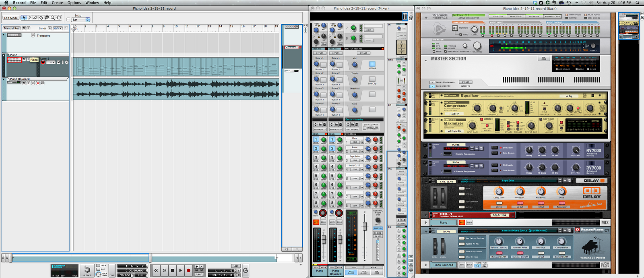The image size is (644, 278).
Task: Open the Create menu
Action: tap(57, 2)
